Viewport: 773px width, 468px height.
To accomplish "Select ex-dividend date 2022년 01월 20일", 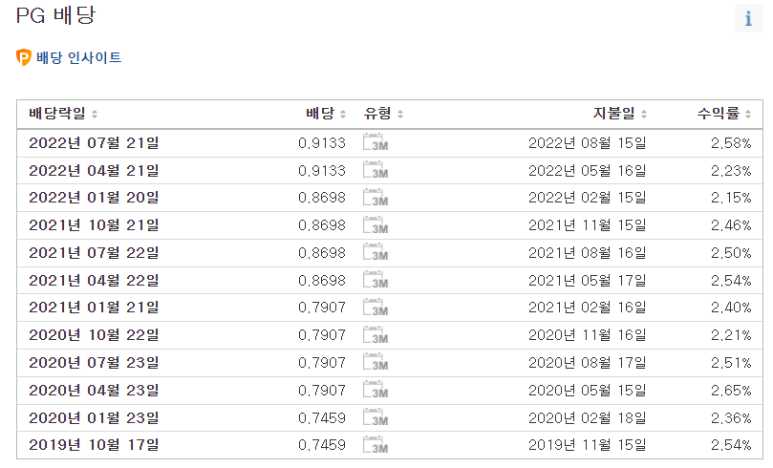I will coord(94,198).
